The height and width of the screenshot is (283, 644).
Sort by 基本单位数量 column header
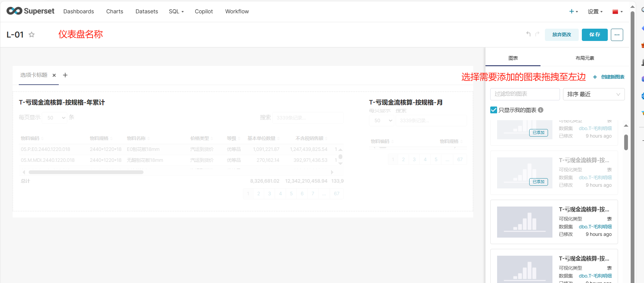(263, 138)
